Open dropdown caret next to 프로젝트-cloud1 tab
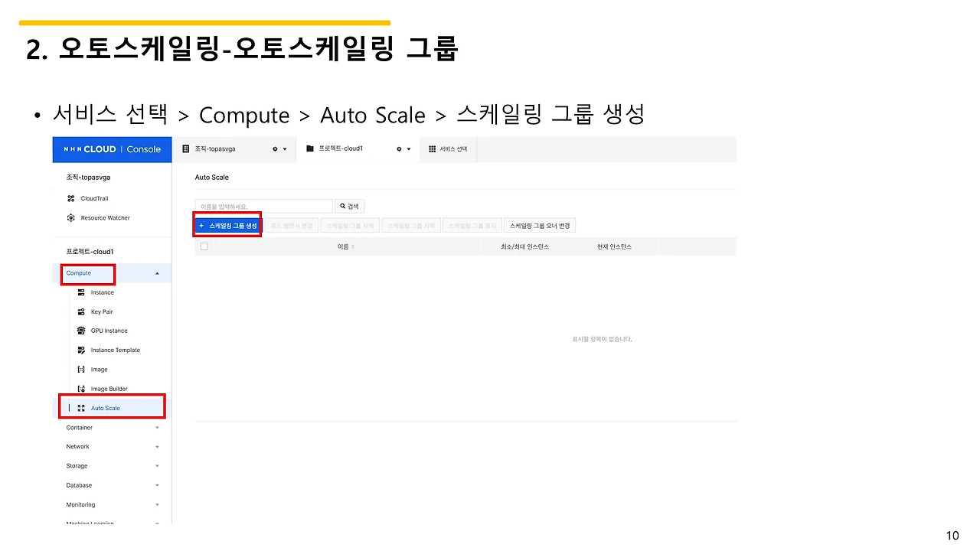The height and width of the screenshot is (551, 980). coord(409,149)
